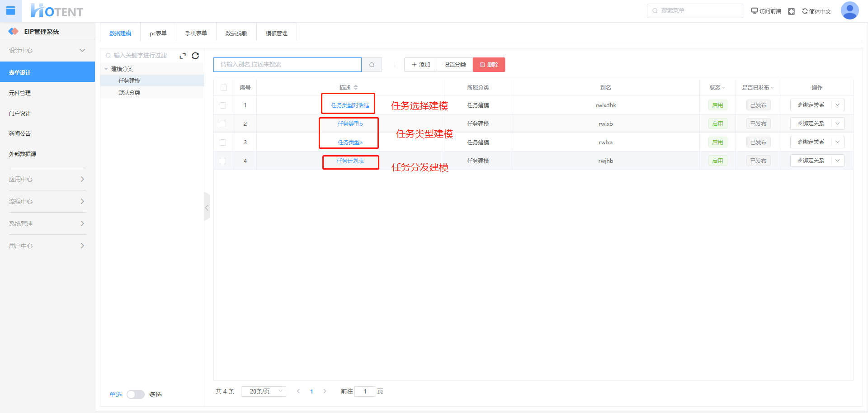This screenshot has width=868, height=413.
Task: Open 元件管理 in the sidebar
Action: point(47,93)
